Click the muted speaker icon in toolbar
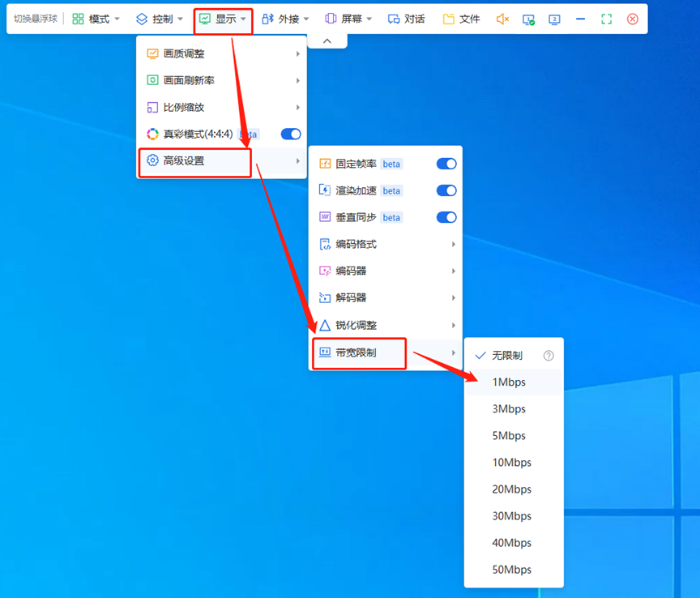The image size is (700, 598). pos(502,19)
